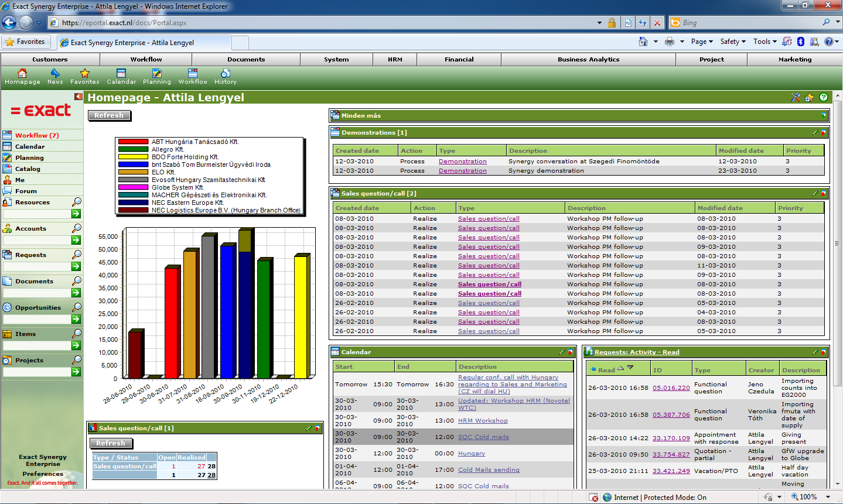Open the green help question mark icon
Screen dimensions: 843x504
pyautogui.click(x=824, y=98)
